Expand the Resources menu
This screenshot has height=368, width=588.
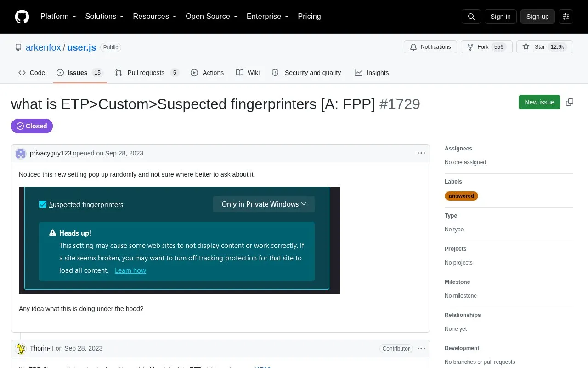click(x=155, y=17)
